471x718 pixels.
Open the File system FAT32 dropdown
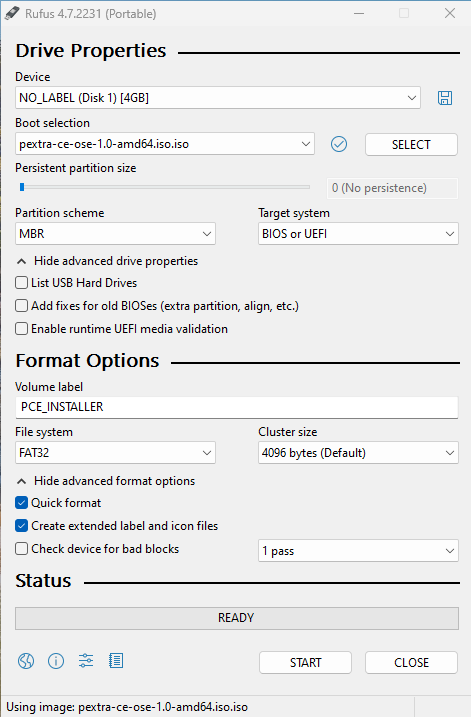tap(115, 453)
